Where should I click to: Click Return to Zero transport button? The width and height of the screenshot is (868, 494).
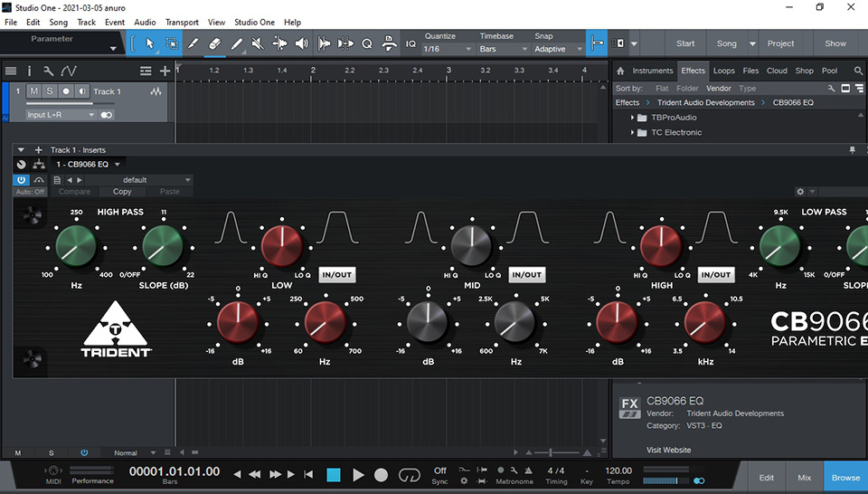(x=308, y=475)
